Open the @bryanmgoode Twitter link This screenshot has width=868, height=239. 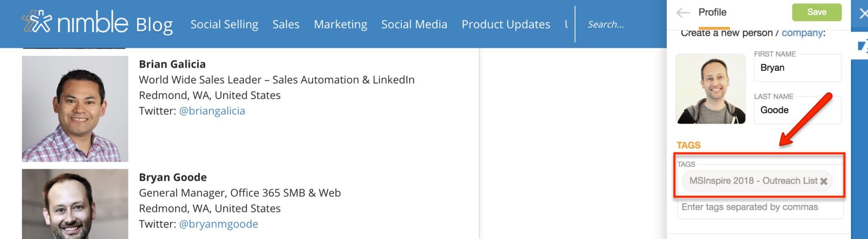coord(218,224)
